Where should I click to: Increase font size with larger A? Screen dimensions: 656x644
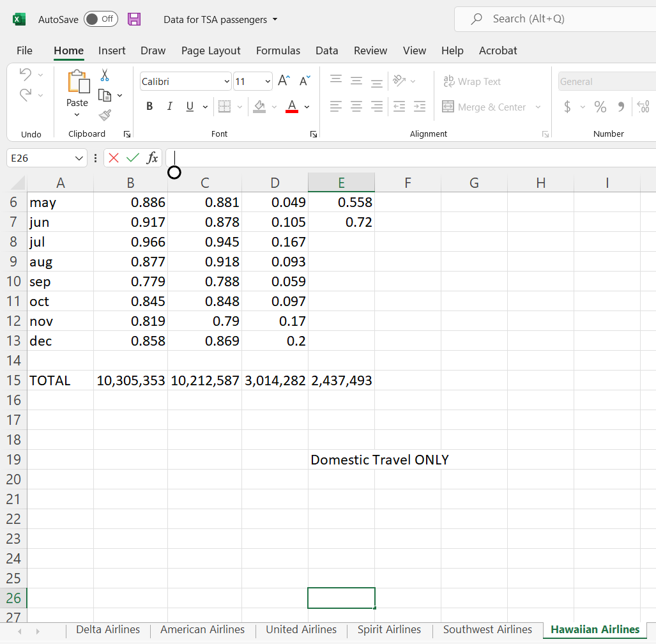pos(284,80)
